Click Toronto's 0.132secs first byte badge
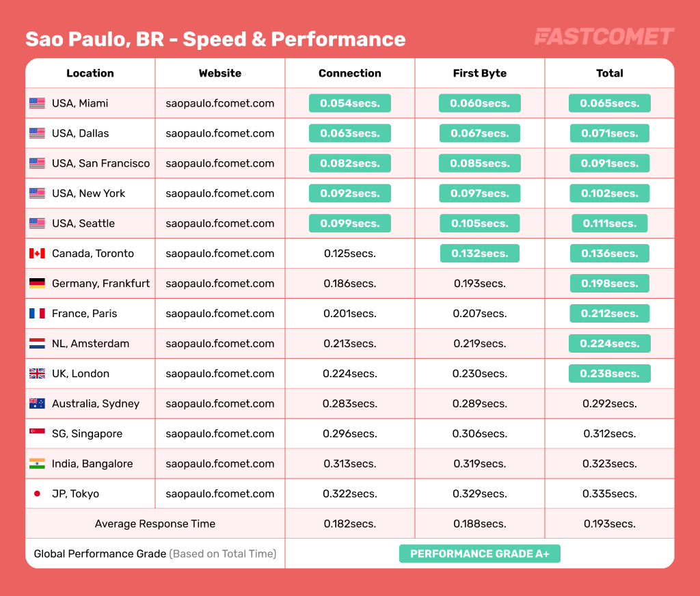Screen dimensions: 700x596 pyautogui.click(x=480, y=254)
